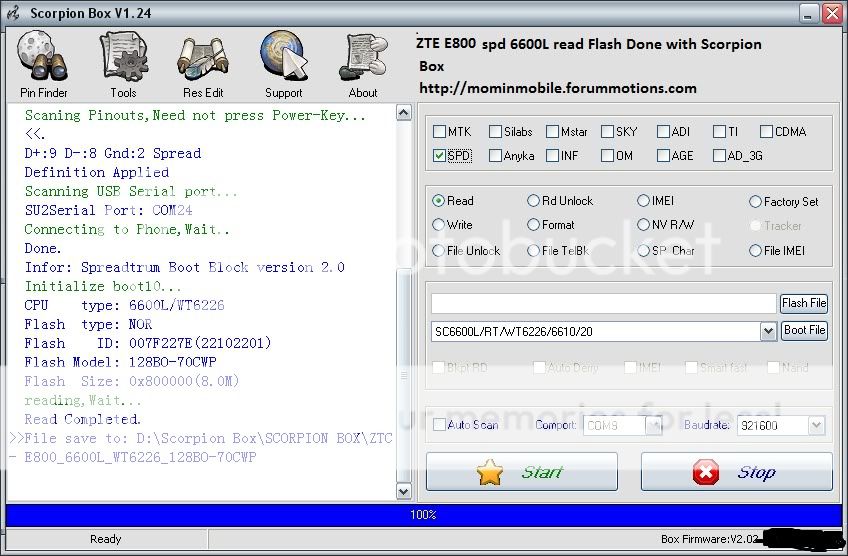Click the Boot File button
The width and height of the screenshot is (848, 556).
tap(804, 330)
